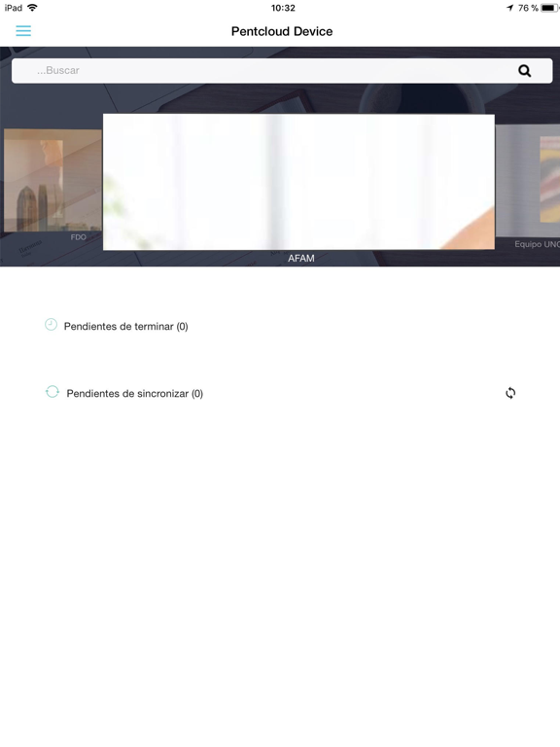Tap the Pentcloud Device title
This screenshot has width=560, height=747.
[x=282, y=31]
